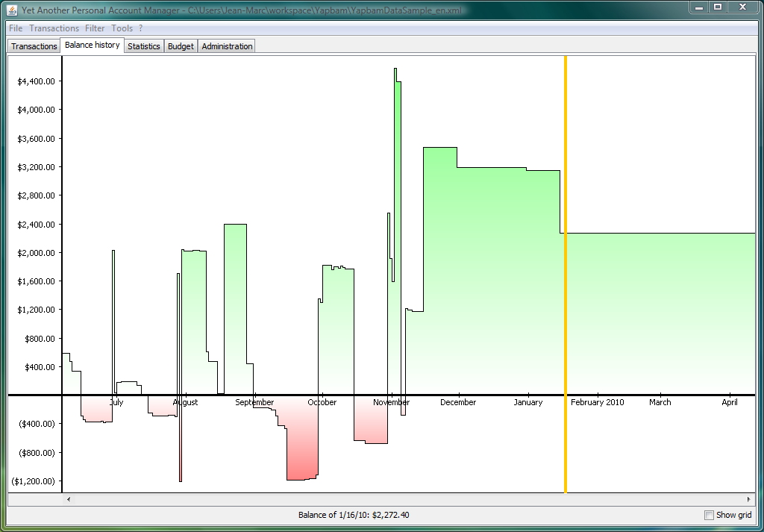
Task: Click the yellow date marker line
Action: point(566,275)
